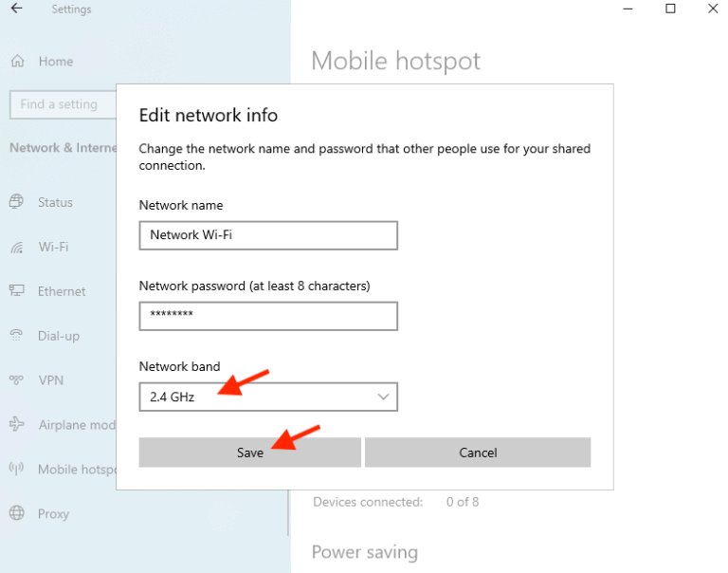The image size is (728, 573).
Task: Open the Proxy globe icon
Action: click(x=16, y=513)
